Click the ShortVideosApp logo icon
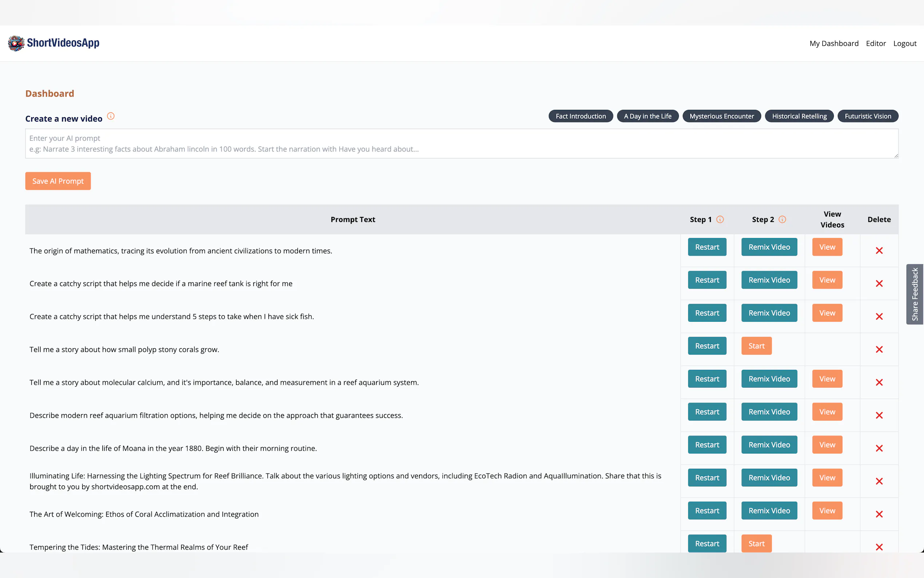 [16, 43]
